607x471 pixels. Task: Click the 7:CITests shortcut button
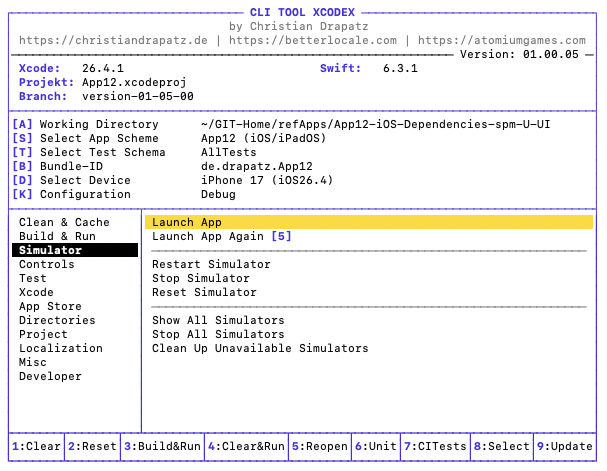[x=435, y=446]
